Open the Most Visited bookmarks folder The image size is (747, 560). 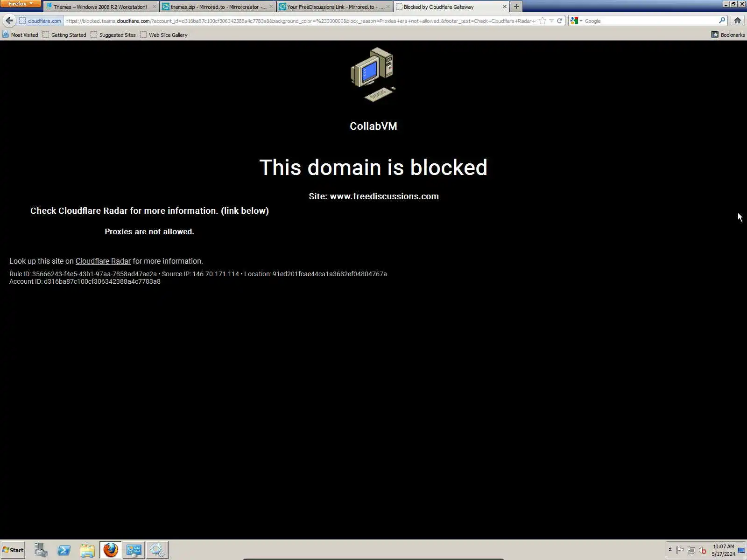tap(21, 35)
